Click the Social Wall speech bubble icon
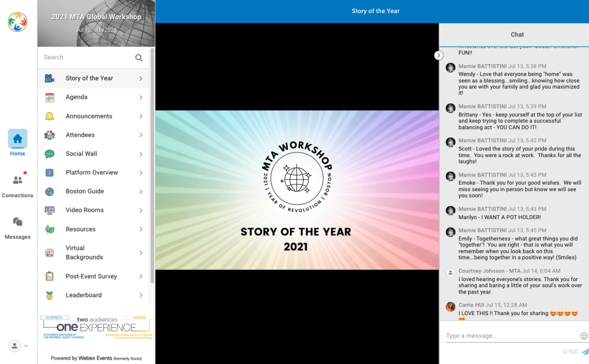The height and width of the screenshot is (364, 589). tap(49, 154)
